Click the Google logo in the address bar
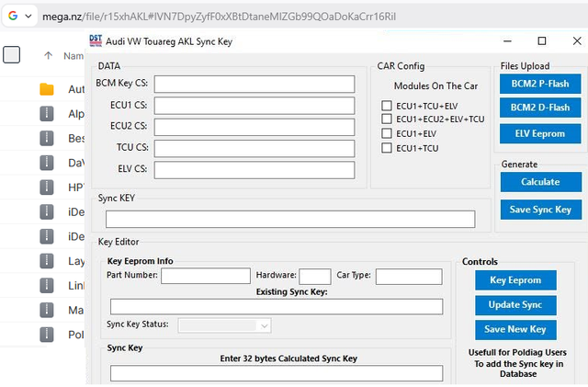 [x=13, y=16]
